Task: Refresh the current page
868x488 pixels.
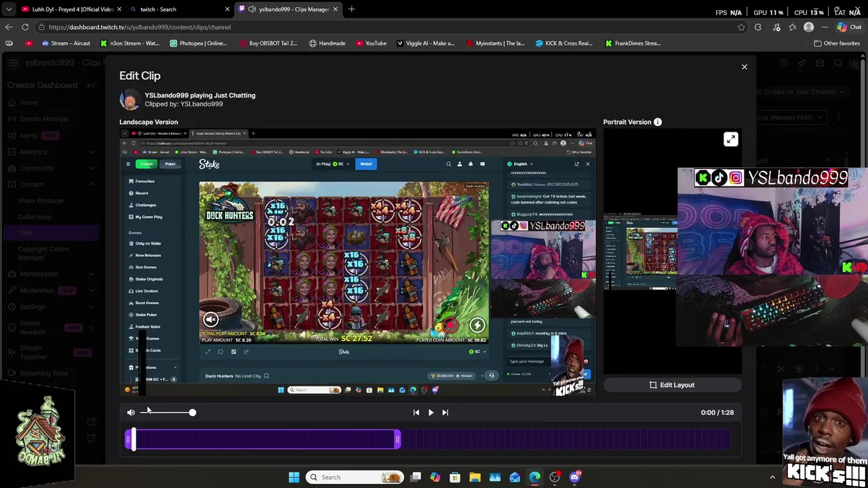Action: (25, 27)
